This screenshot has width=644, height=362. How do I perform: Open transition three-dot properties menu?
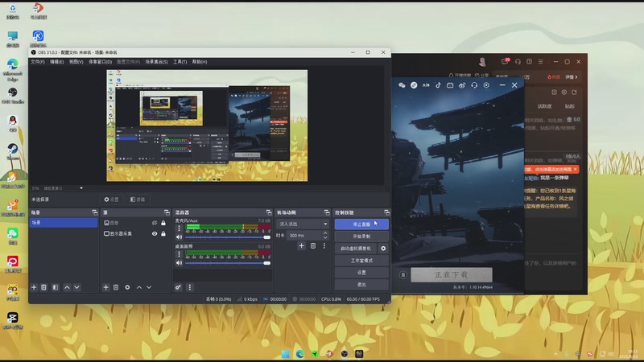[x=324, y=245]
